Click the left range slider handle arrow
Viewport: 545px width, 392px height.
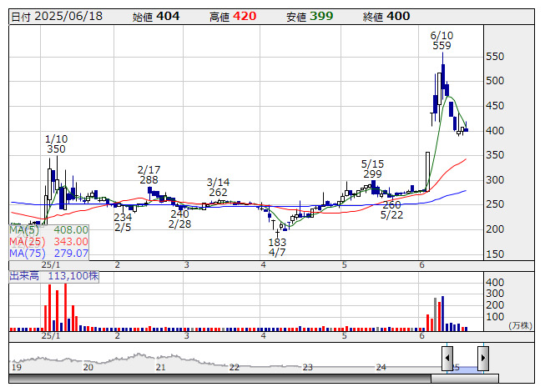[447, 358]
